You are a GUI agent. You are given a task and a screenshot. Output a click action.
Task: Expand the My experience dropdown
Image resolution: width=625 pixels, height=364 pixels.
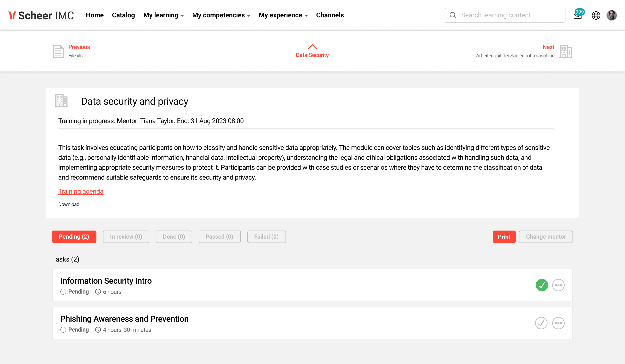point(283,15)
